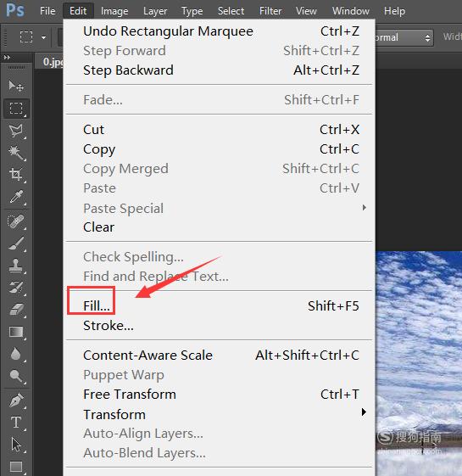Viewport: 462px width, 476px height.
Task: Expand Paste Special submenu arrow
Action: 364,208
